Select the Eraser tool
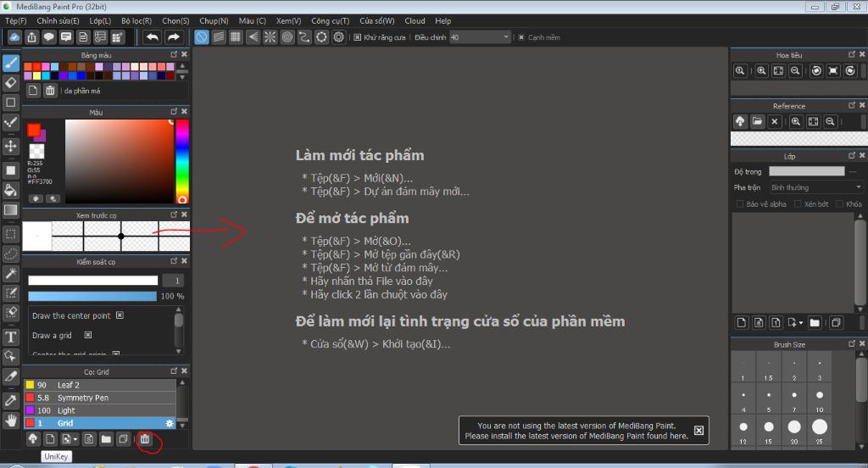The image size is (868, 468). (10, 83)
